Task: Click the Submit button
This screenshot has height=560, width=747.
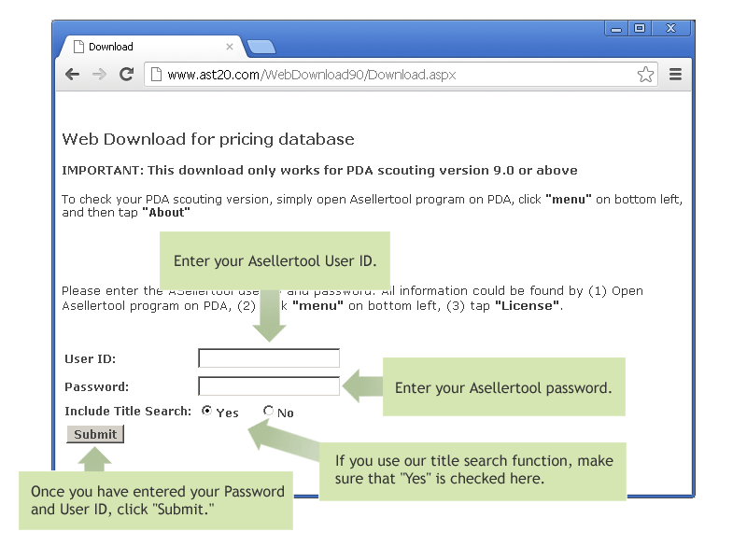Action: pyautogui.click(x=95, y=434)
